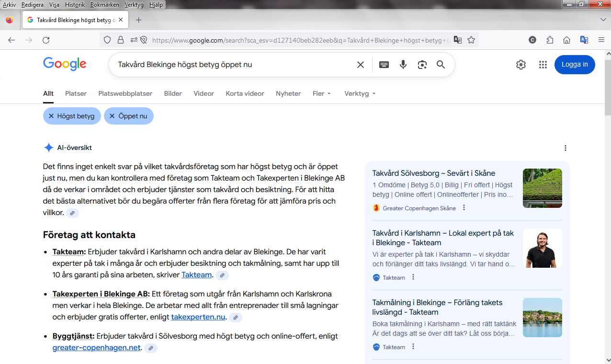Open the Google apps grid
This screenshot has height=364, width=611.
[543, 65]
